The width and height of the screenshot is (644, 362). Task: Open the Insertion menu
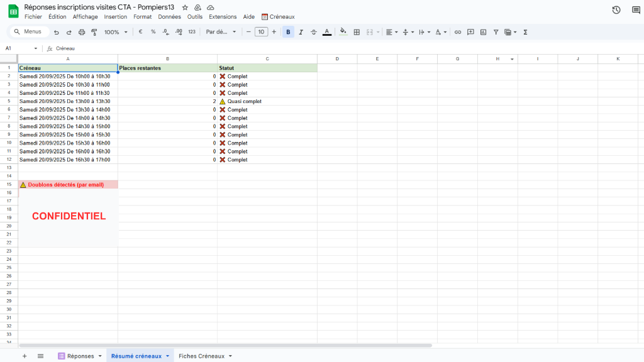[116, 17]
